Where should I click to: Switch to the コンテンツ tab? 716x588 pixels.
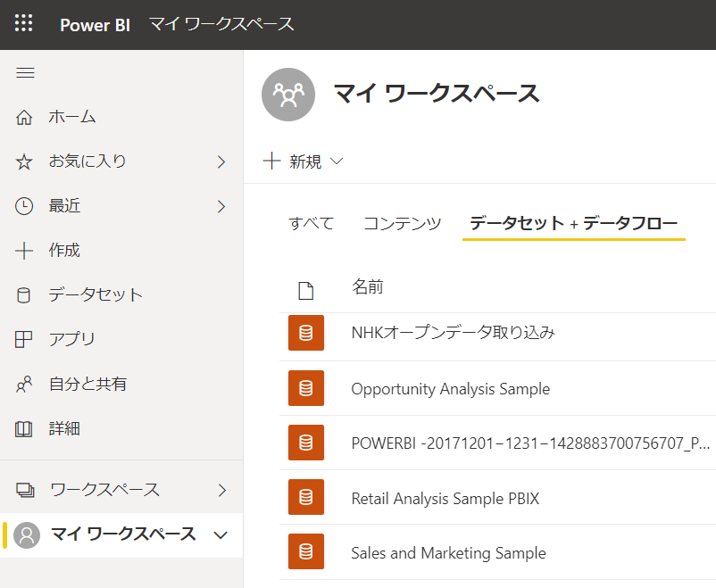402,222
